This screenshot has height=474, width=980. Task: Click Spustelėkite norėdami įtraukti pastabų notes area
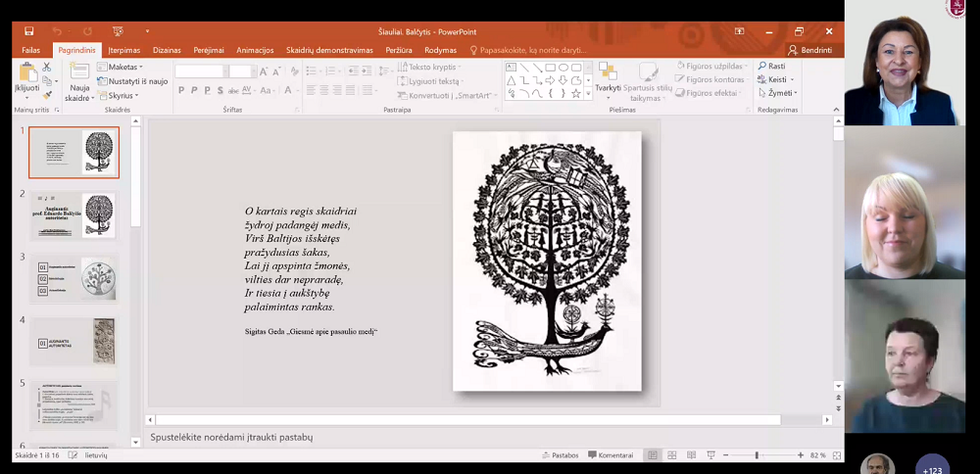[231, 437]
